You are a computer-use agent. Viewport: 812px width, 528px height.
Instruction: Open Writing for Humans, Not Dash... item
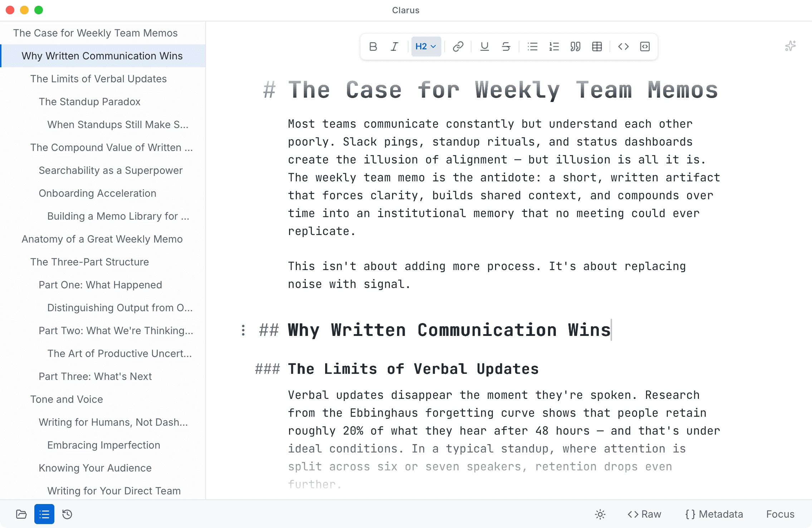click(x=103, y=422)
